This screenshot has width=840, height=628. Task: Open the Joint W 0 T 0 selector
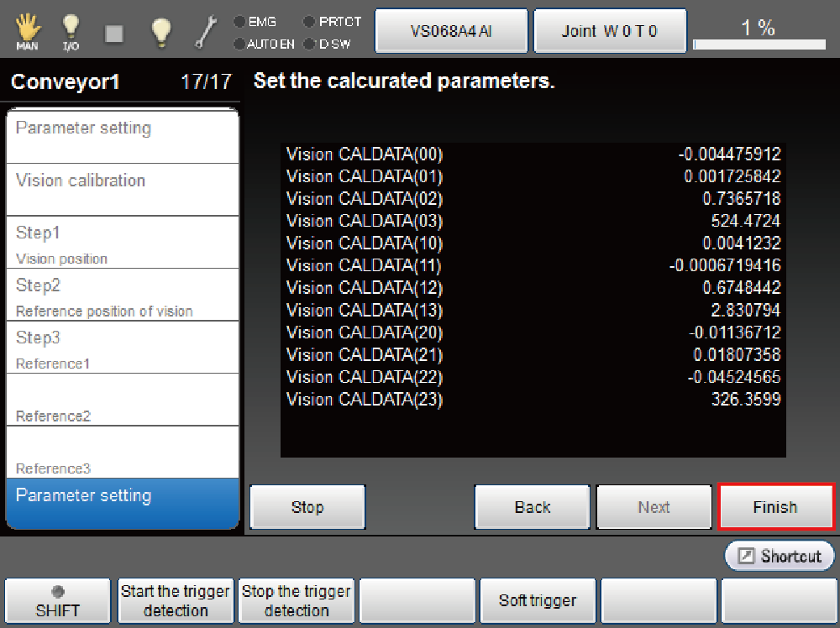tap(610, 31)
